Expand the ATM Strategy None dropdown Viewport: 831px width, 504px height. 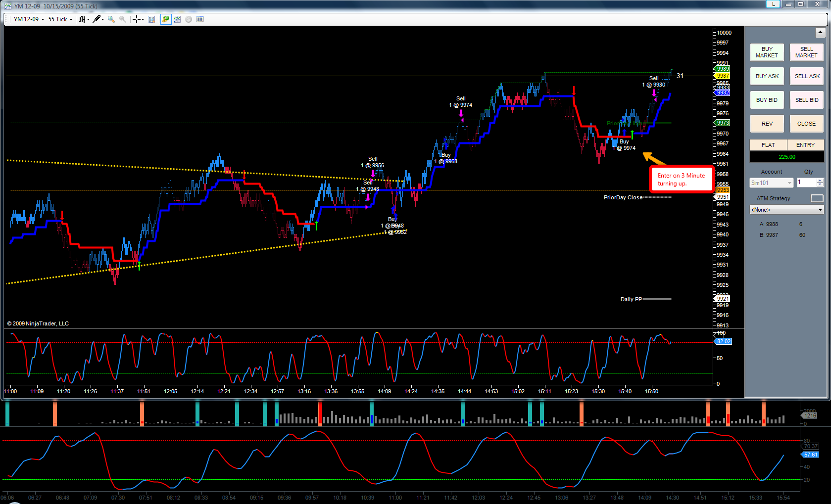point(786,210)
